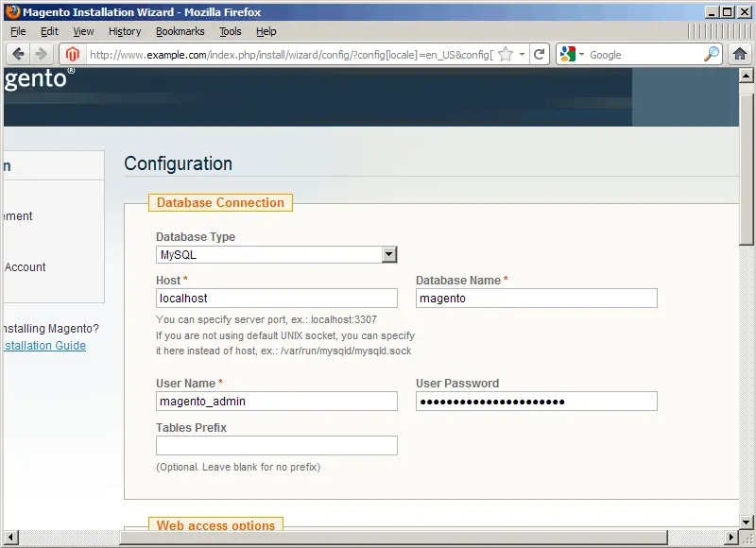Click the 'Database Connection' section title
This screenshot has width=756, height=548.
click(x=220, y=202)
